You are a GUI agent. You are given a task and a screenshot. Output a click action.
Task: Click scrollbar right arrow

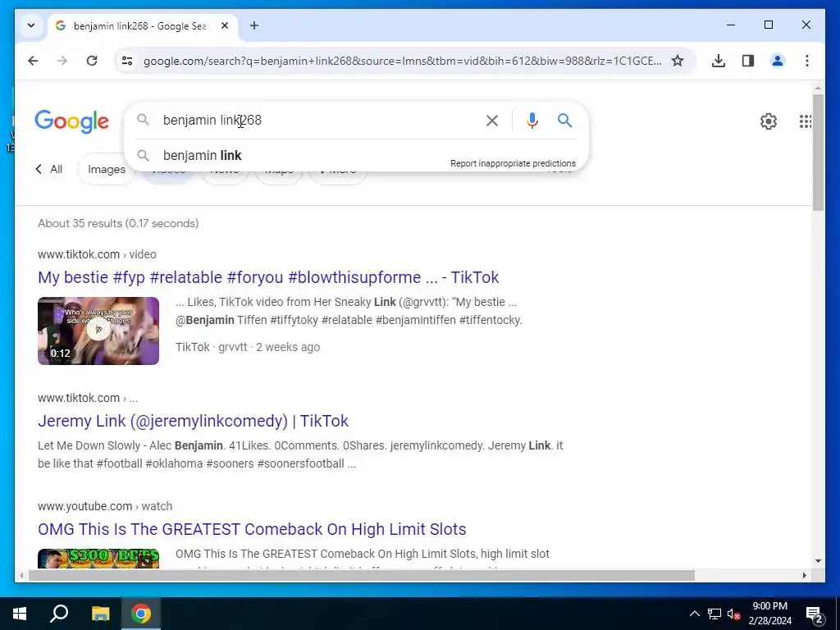pyautogui.click(x=804, y=575)
